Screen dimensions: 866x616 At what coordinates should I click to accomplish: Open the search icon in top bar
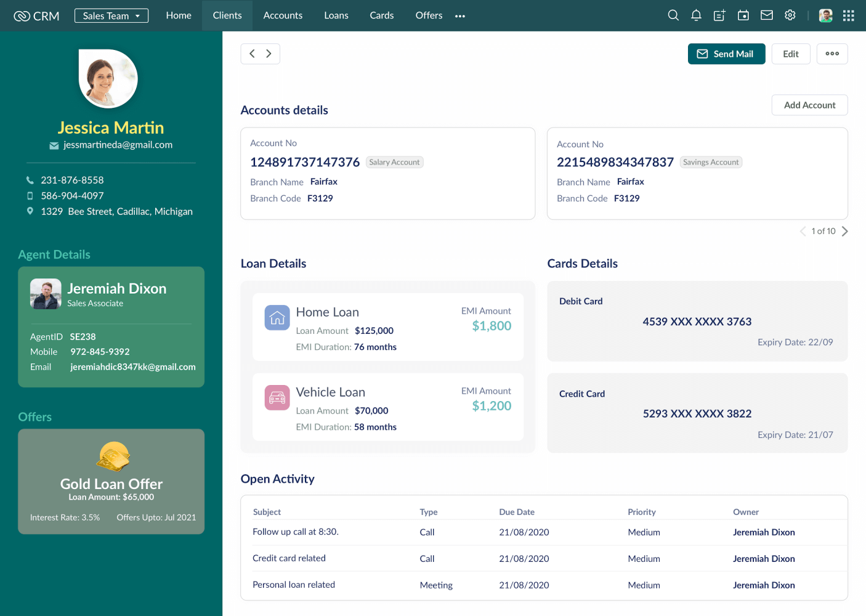(673, 15)
